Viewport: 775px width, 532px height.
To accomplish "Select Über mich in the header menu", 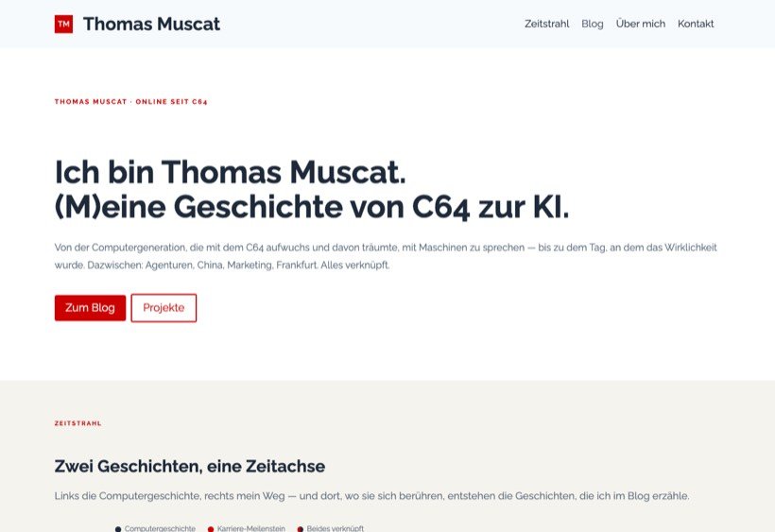I will [640, 24].
